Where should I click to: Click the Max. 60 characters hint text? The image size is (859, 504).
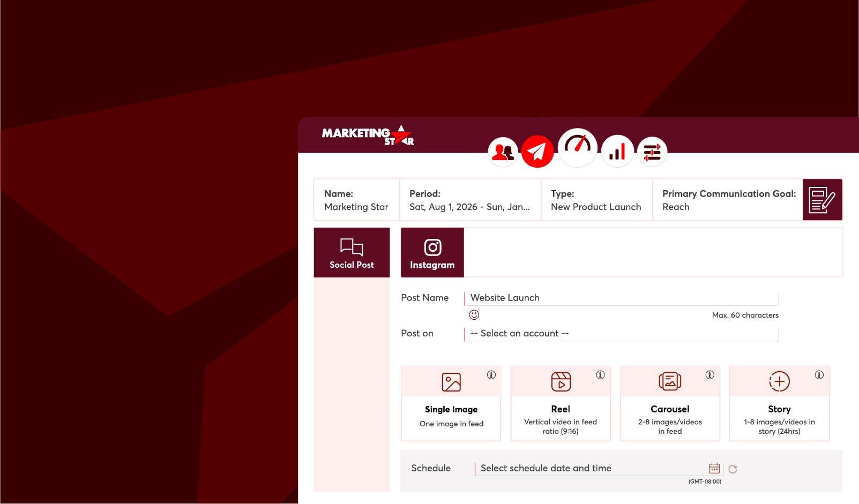[745, 315]
